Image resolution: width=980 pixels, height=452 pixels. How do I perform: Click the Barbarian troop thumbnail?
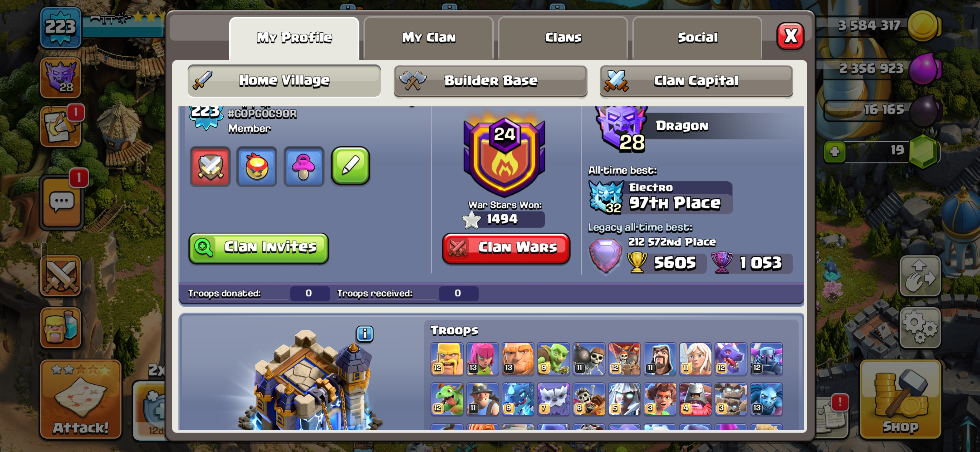(447, 359)
